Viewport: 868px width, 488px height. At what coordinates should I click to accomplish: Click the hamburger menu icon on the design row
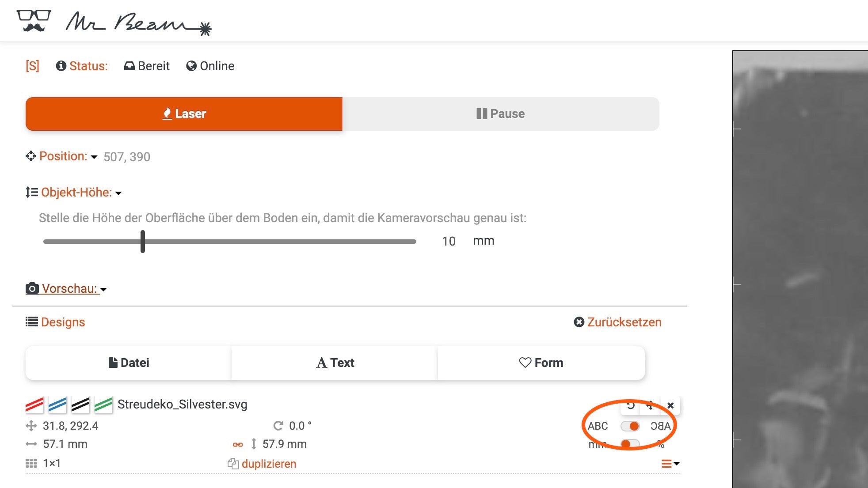point(668,464)
